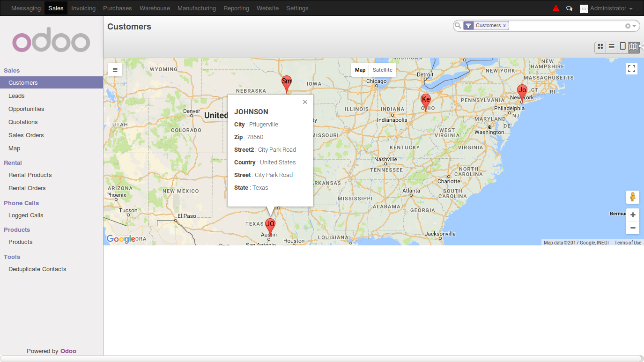Toggle fullscreen map view
This screenshot has width=644, height=362.
(x=632, y=69)
